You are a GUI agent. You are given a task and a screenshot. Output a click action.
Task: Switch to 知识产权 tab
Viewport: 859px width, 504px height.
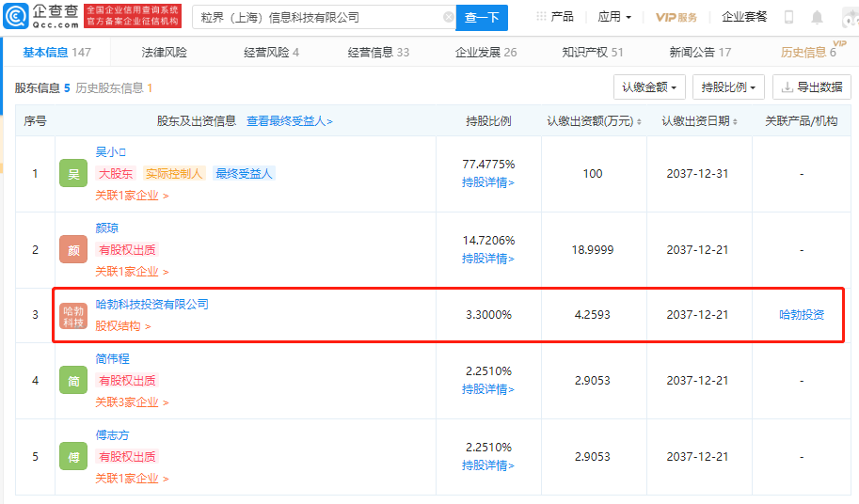click(x=593, y=52)
